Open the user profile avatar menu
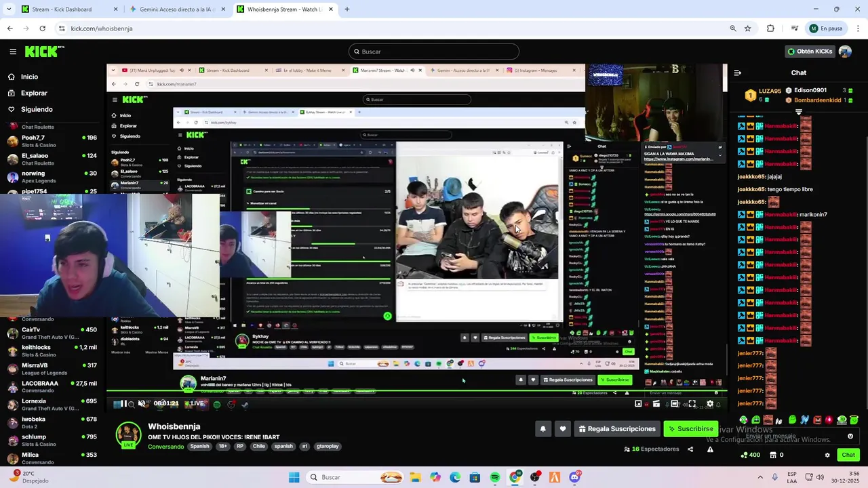Viewport: 868px width, 488px height. (845, 52)
